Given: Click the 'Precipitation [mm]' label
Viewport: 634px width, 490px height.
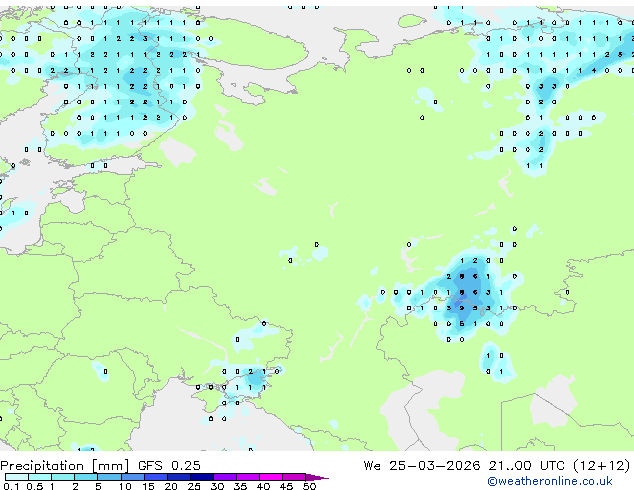Looking at the screenshot, I should coord(65,466).
